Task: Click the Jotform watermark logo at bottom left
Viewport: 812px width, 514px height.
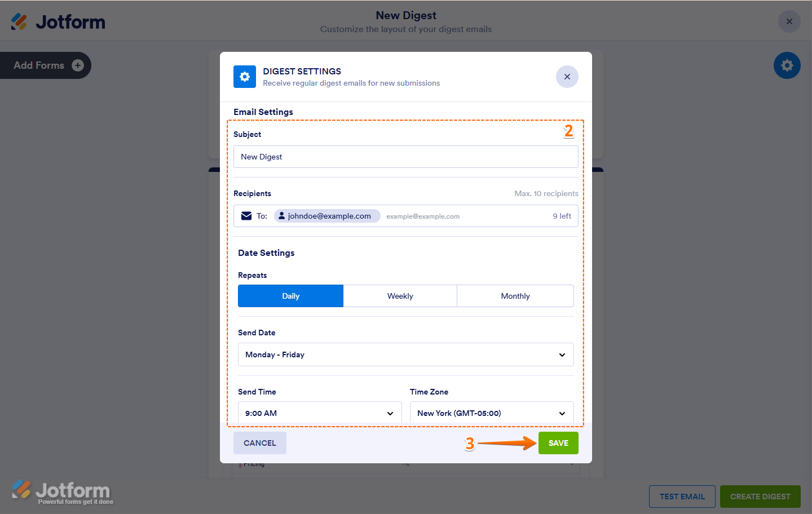Action: pyautogui.click(x=62, y=492)
